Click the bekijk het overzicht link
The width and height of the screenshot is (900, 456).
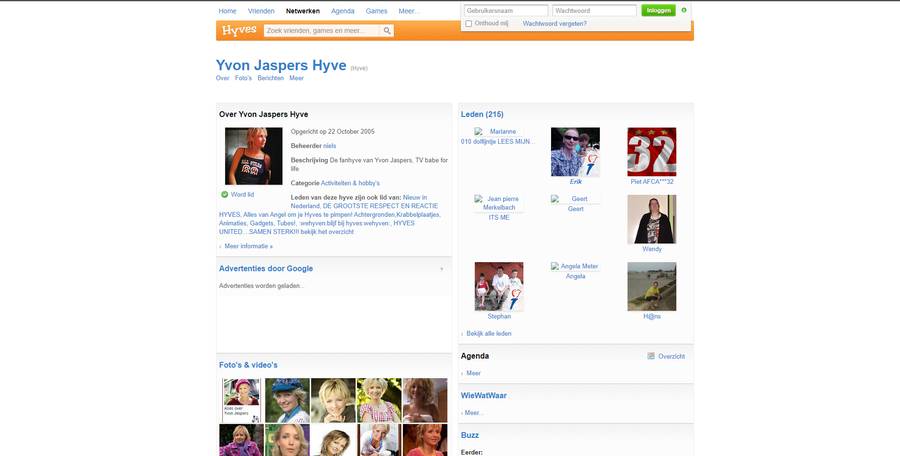[325, 232]
